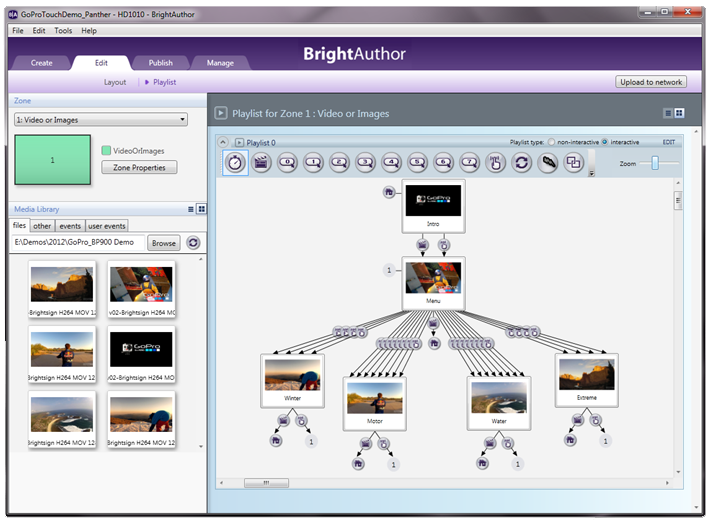Select the timeout event stopwatch icon
Screen dimensions: 711x524
click(x=236, y=163)
